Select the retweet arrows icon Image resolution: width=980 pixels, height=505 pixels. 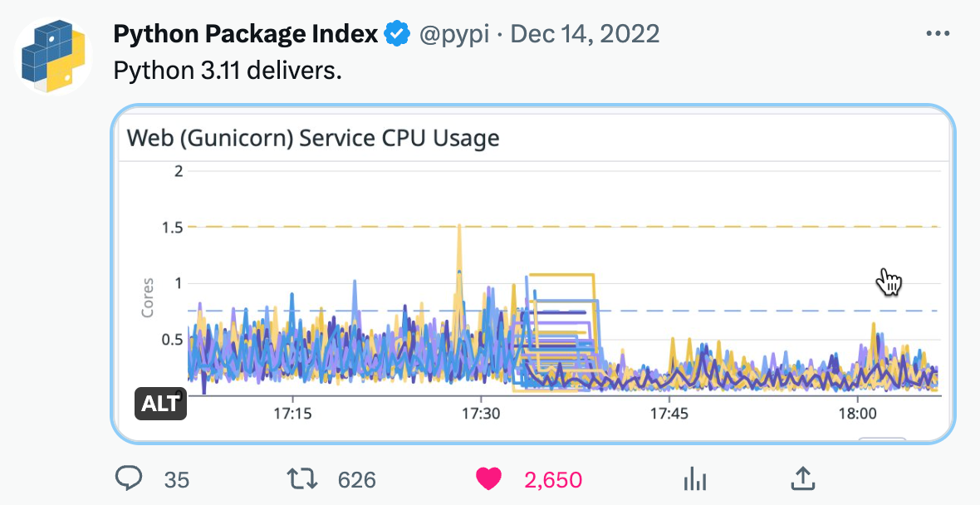coord(302,479)
